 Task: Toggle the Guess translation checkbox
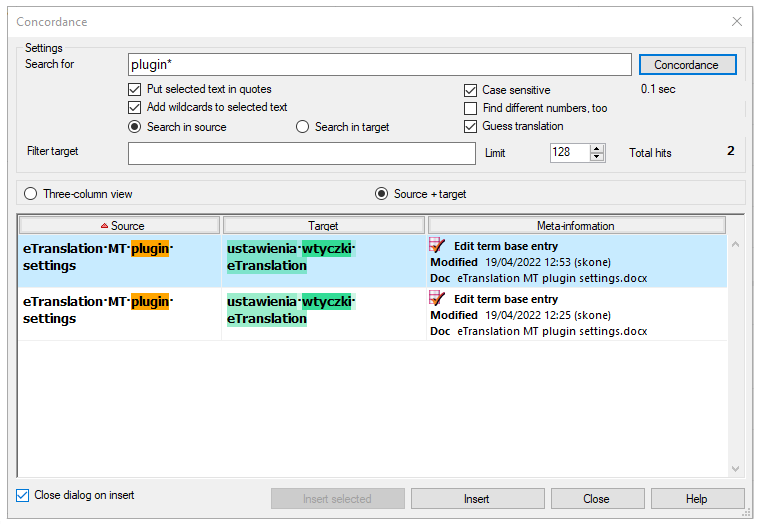[x=471, y=126]
